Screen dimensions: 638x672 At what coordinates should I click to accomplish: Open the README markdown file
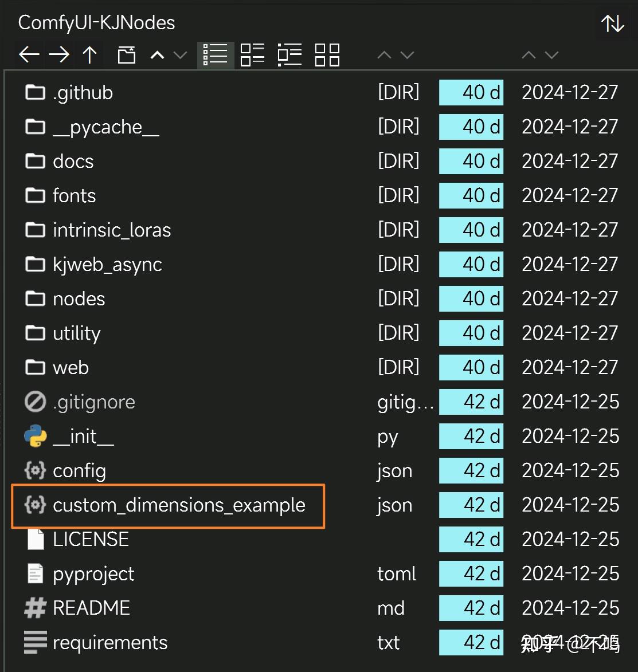(91, 608)
